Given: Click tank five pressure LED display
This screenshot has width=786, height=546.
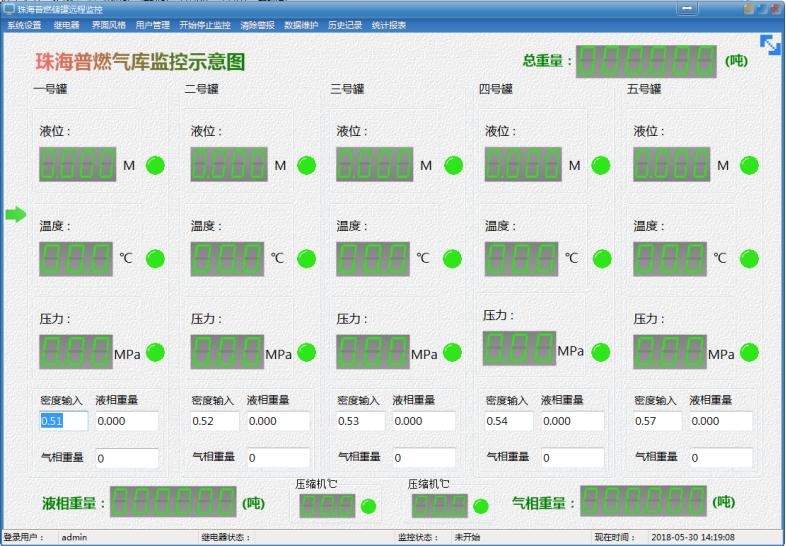Looking at the screenshot, I should tap(670, 352).
